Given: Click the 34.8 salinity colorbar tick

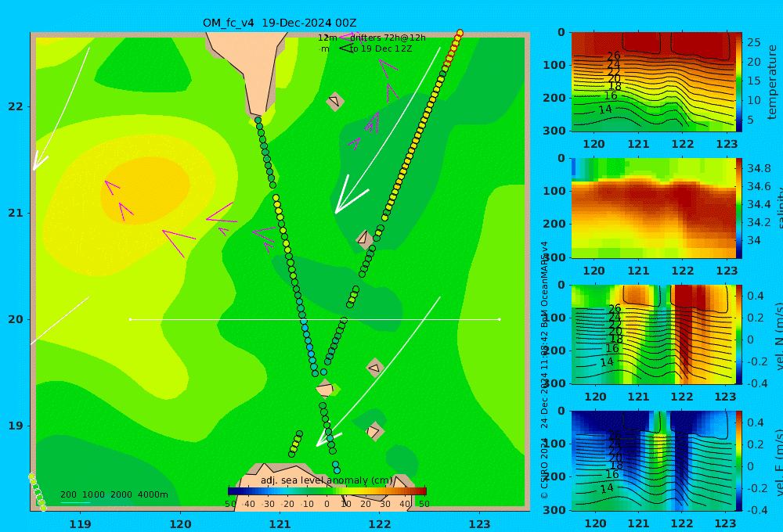Looking at the screenshot, I should pos(759,168).
